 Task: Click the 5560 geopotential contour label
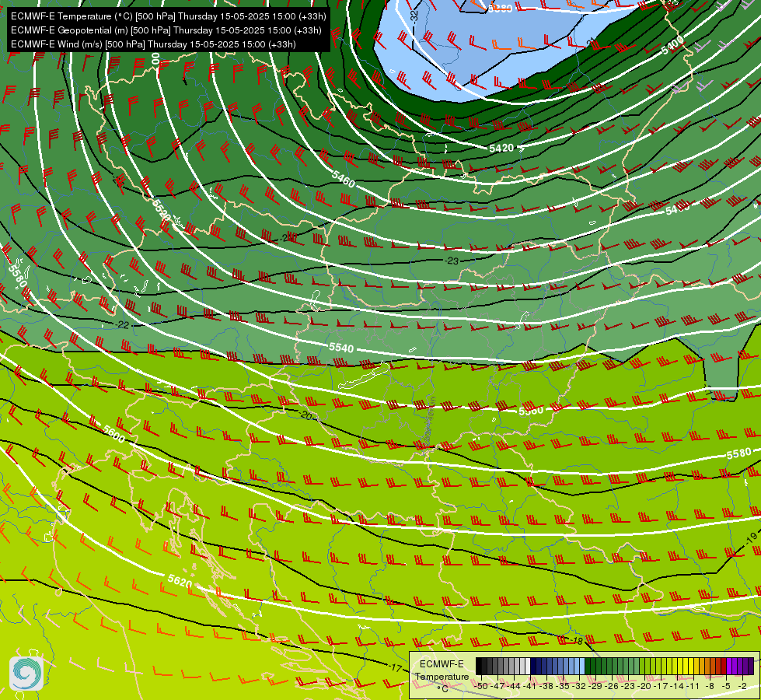[531, 411]
